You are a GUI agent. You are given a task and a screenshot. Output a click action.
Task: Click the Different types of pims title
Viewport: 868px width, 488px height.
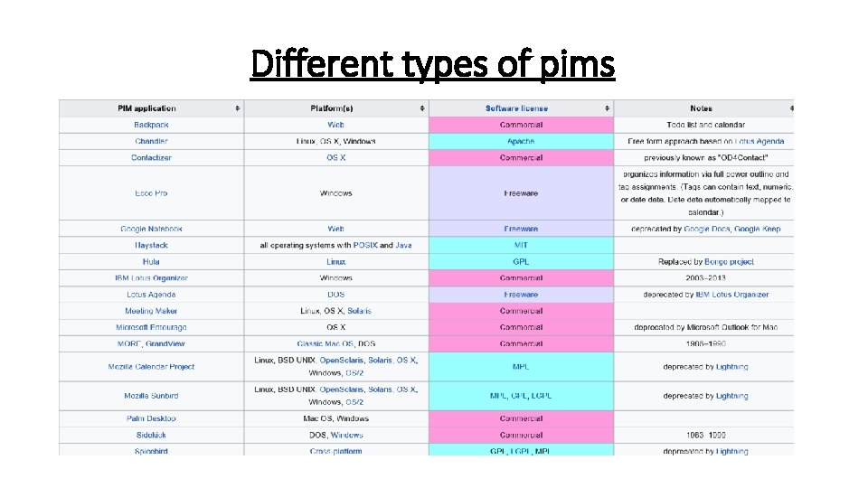tap(432, 63)
